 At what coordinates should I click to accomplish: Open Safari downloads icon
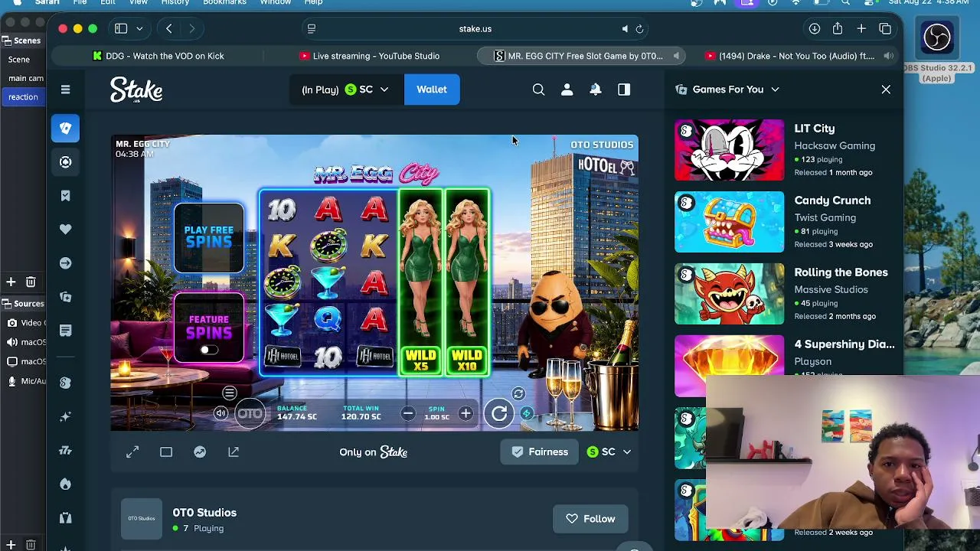(815, 29)
